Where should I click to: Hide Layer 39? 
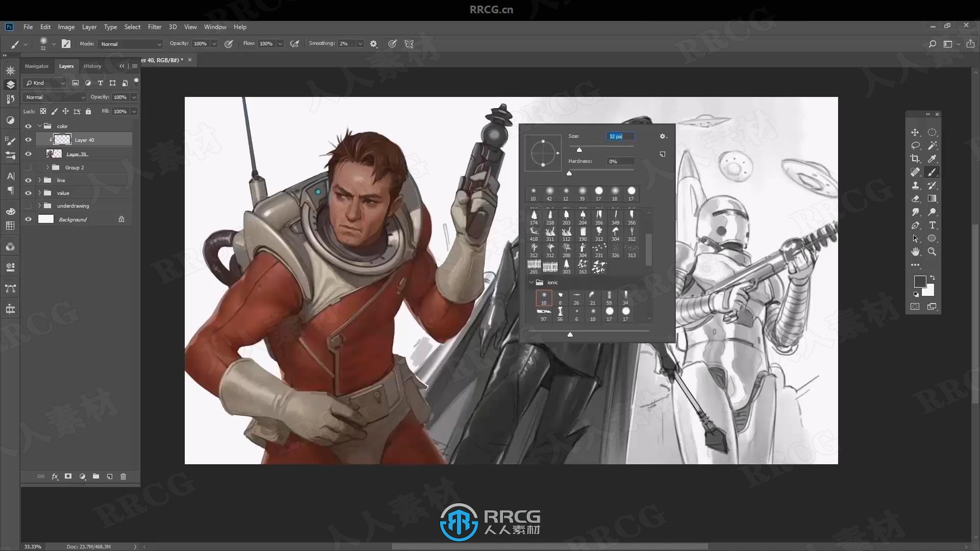(x=28, y=154)
